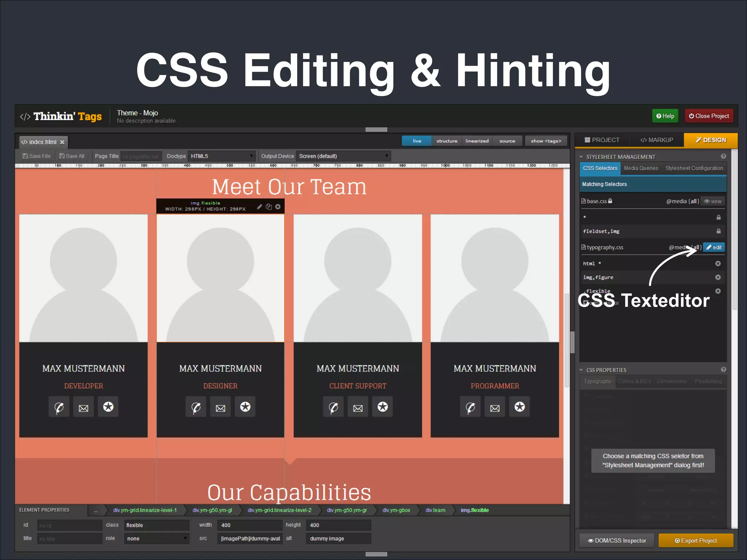This screenshot has height=560, width=747.
Task: Edit the typography.css stylesheet
Action: 714,247
